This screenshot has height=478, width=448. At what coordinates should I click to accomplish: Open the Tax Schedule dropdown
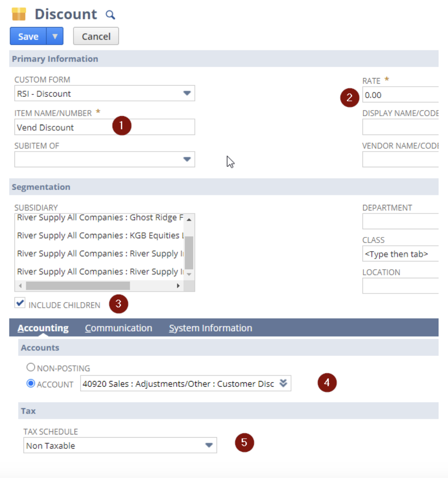click(x=209, y=445)
